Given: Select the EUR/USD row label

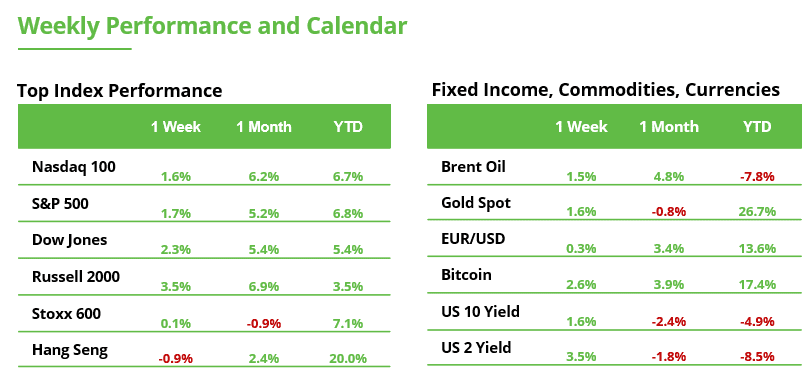Looking at the screenshot, I should tap(473, 239).
